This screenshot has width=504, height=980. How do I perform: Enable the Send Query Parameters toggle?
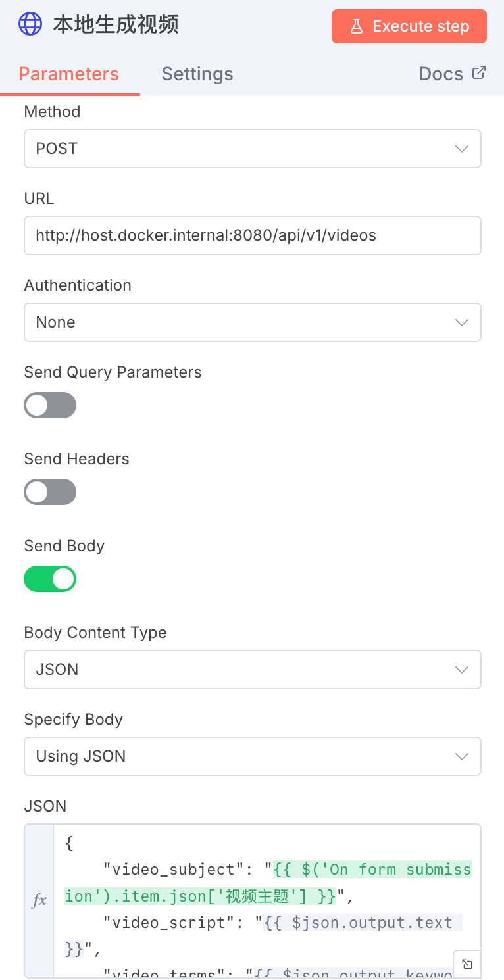tap(50, 405)
